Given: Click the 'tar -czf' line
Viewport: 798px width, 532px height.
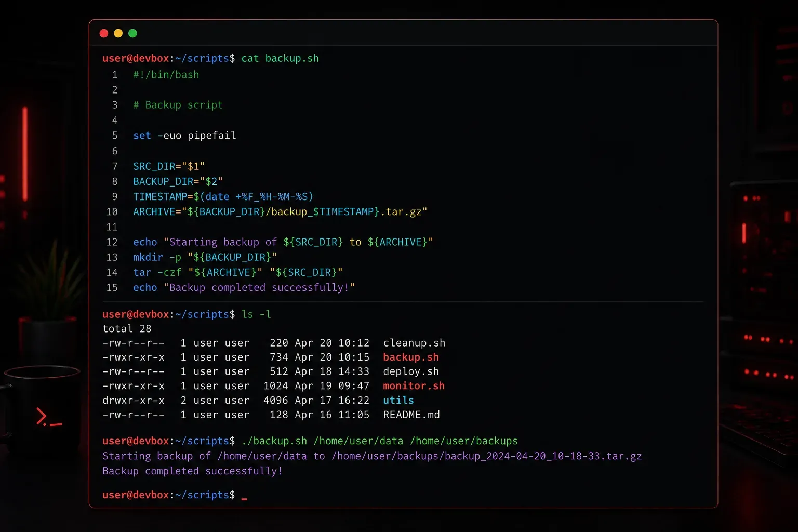Looking at the screenshot, I should coord(238,272).
